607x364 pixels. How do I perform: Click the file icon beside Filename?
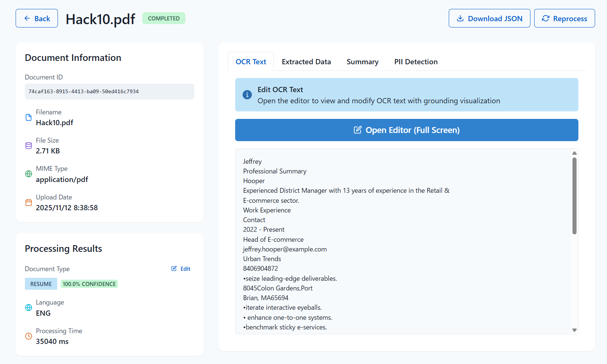29,117
